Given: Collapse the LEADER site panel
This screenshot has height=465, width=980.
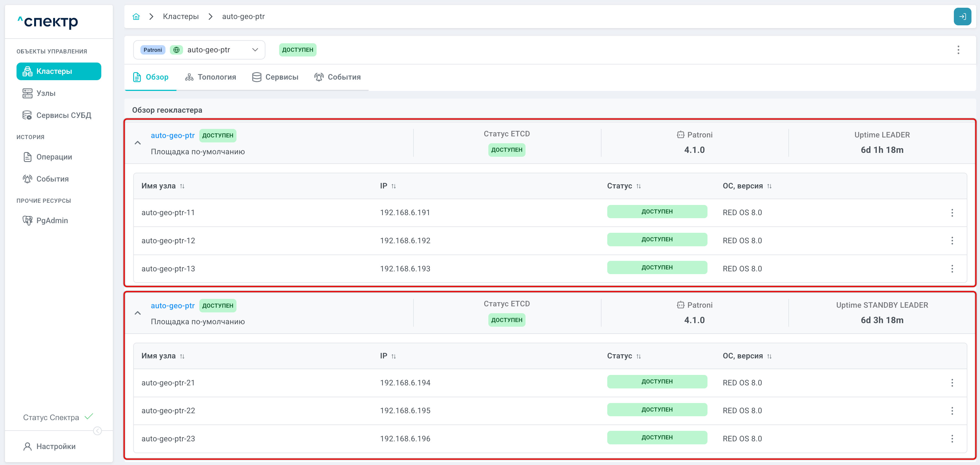Looking at the screenshot, I should pyautogui.click(x=138, y=143).
